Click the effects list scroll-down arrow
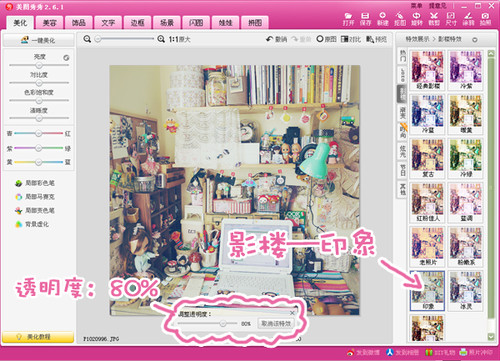The height and width of the screenshot is (361, 500). 491,336
